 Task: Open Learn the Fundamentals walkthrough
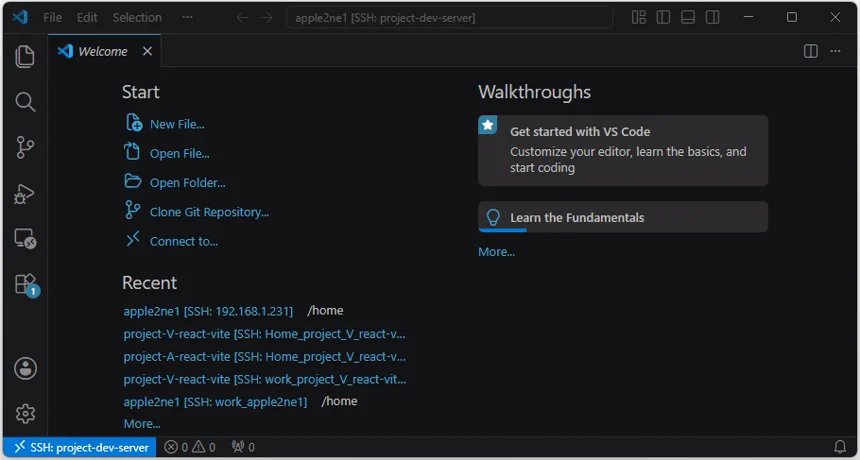(x=623, y=217)
